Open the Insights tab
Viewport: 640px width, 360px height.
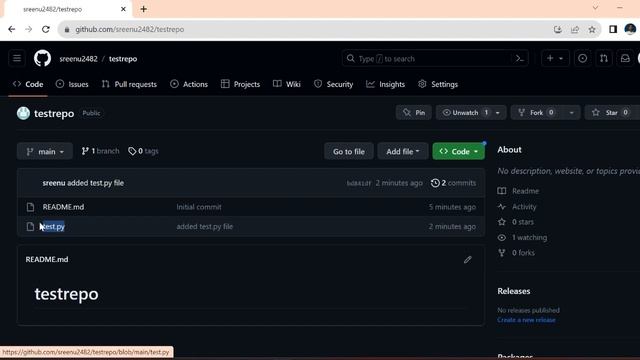(x=386, y=84)
